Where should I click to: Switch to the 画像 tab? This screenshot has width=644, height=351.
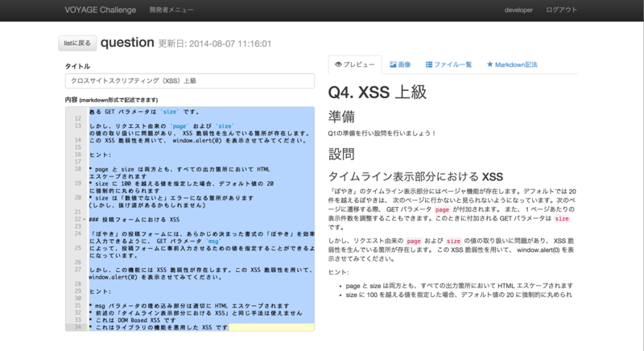tap(400, 64)
